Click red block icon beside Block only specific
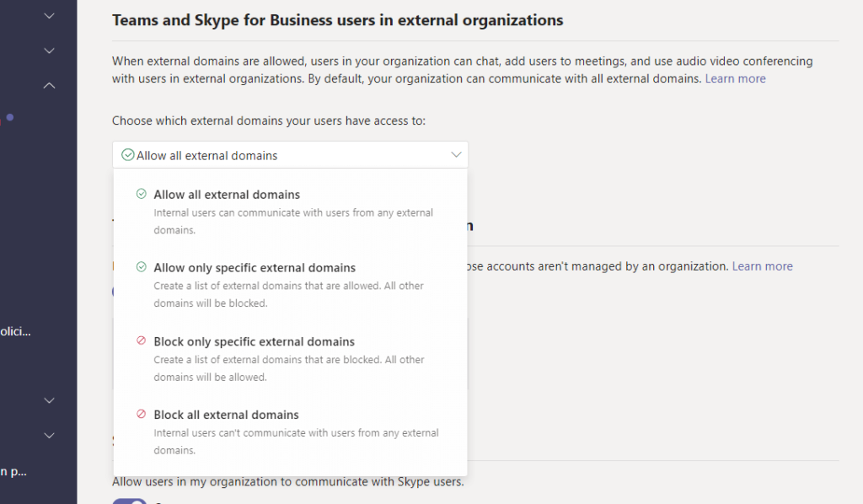The image size is (863, 504). click(142, 340)
